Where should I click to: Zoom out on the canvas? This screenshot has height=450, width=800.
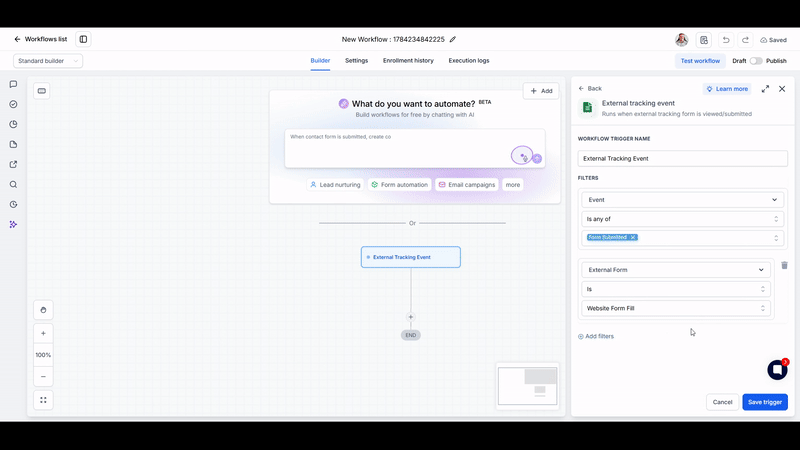pos(43,377)
